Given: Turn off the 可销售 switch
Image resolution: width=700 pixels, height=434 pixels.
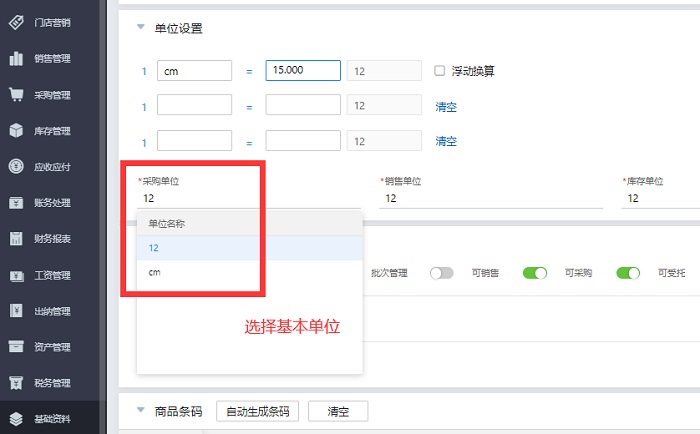Looking at the screenshot, I should click(535, 272).
